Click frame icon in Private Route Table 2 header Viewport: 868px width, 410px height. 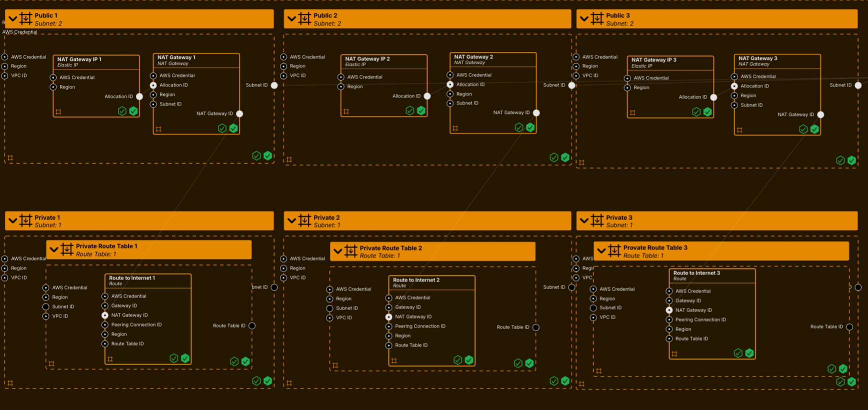pos(351,251)
